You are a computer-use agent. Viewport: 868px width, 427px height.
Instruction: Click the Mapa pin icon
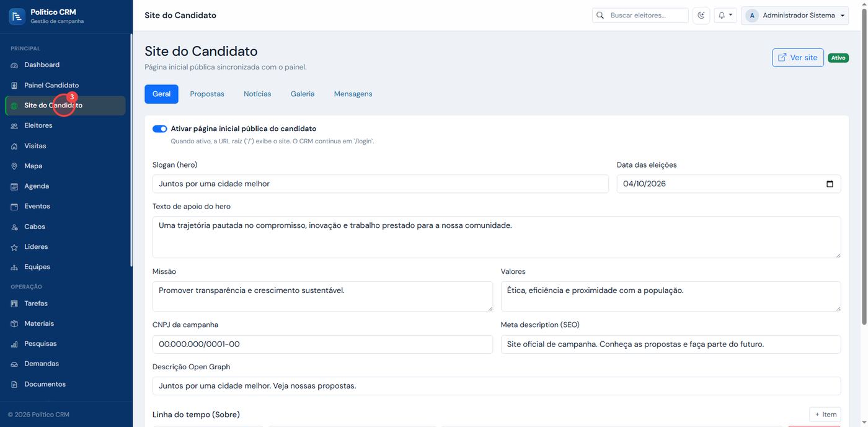point(14,166)
